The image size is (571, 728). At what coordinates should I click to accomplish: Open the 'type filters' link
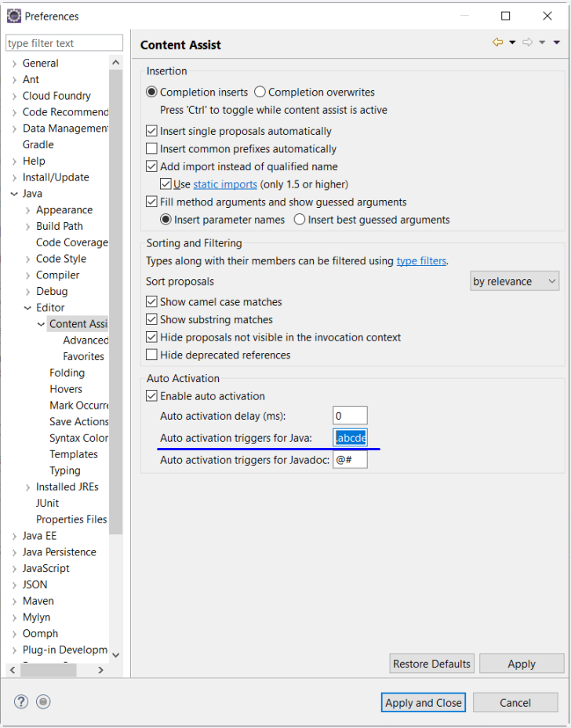(x=421, y=260)
